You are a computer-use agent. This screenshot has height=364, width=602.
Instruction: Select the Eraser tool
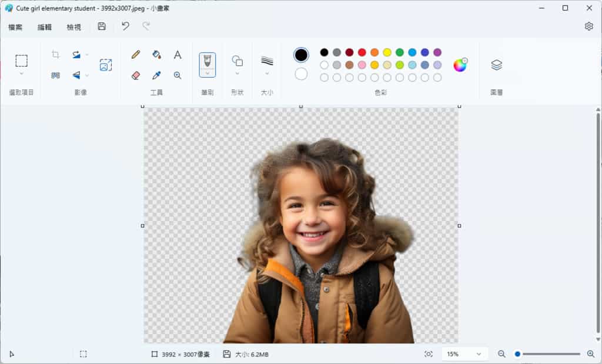(136, 75)
